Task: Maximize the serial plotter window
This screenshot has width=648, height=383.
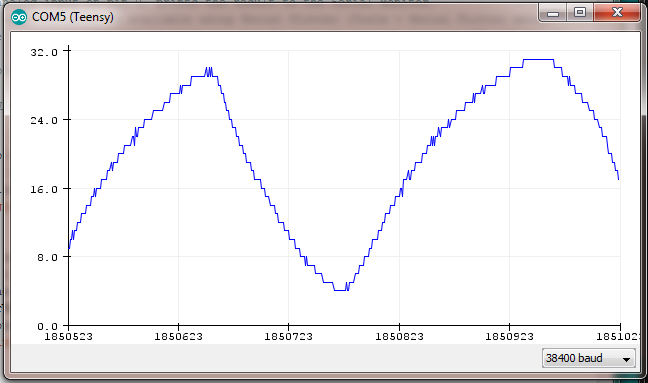Action: [580, 13]
